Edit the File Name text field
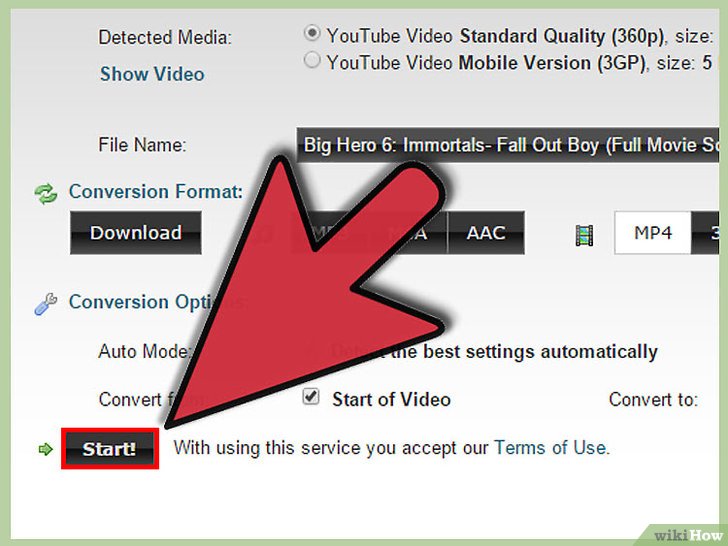 [508, 145]
